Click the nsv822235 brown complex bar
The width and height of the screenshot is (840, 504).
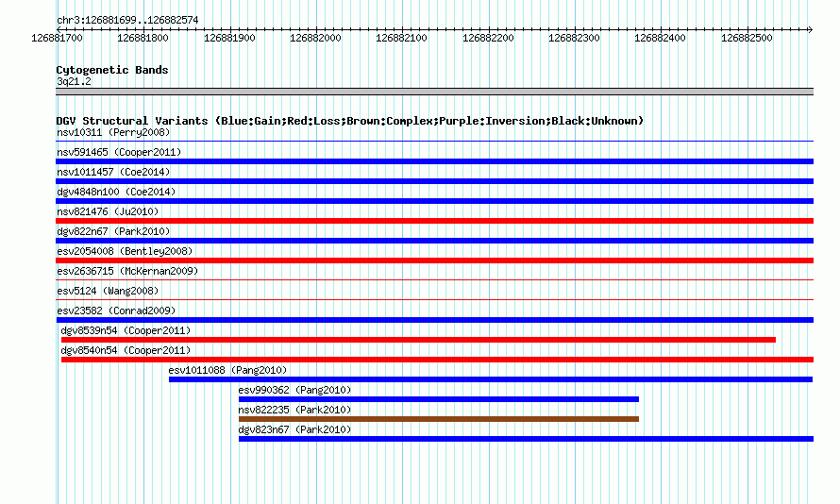439,419
